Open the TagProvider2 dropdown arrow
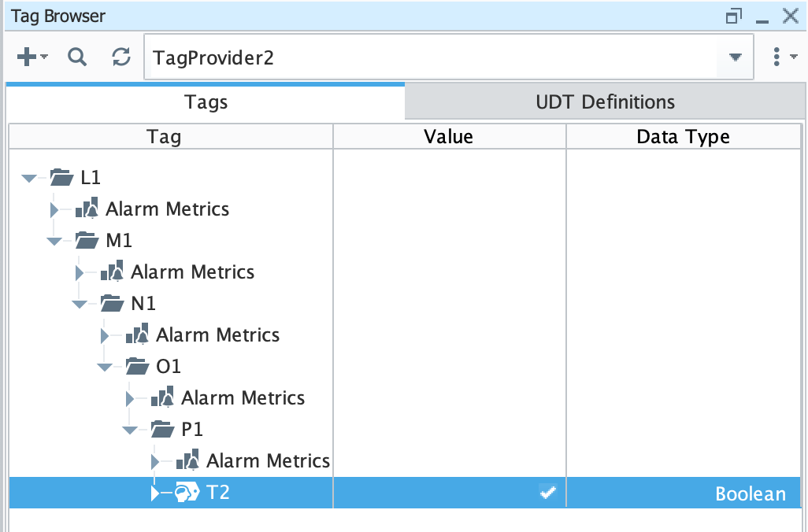 [736, 57]
